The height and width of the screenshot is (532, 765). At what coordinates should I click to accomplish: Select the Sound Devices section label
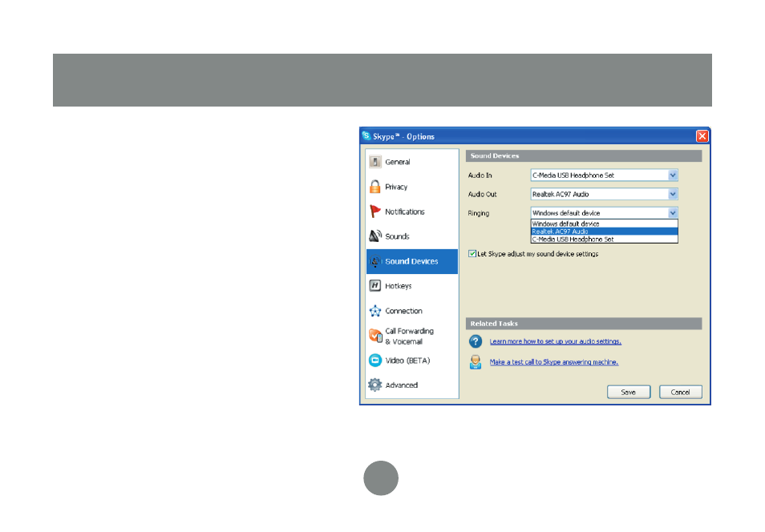click(411, 261)
